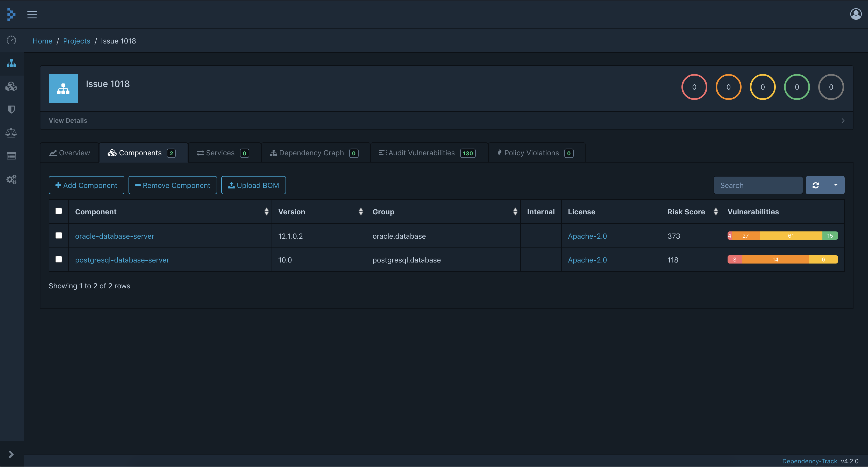Image resolution: width=868 pixels, height=467 pixels.
Task: Toggle the hamburger menu beside the logo
Action: [x=32, y=14]
